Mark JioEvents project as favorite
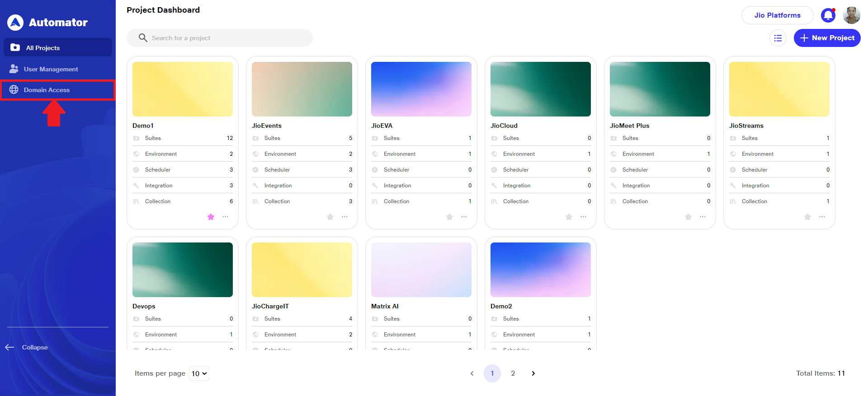This screenshot has height=396, width=868. tap(330, 217)
